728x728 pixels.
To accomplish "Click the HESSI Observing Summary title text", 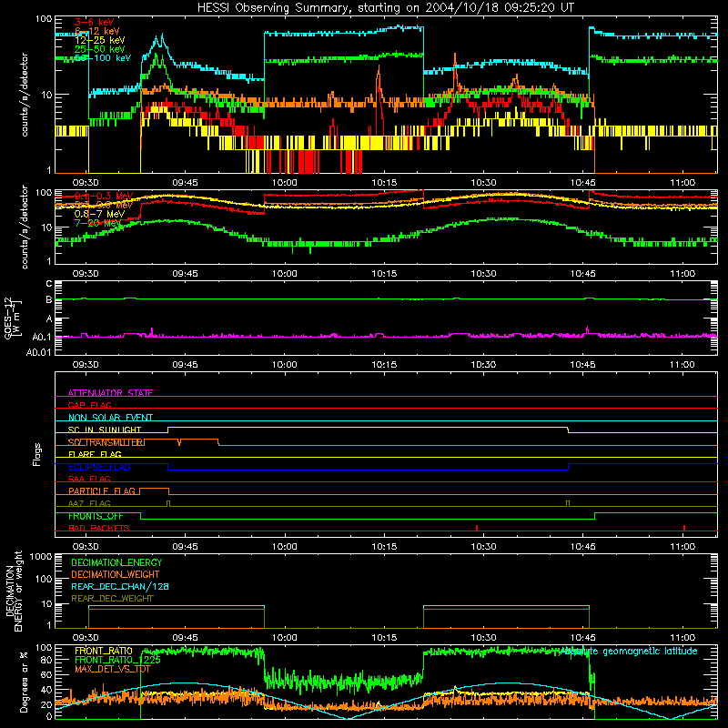I will (x=385, y=8).
